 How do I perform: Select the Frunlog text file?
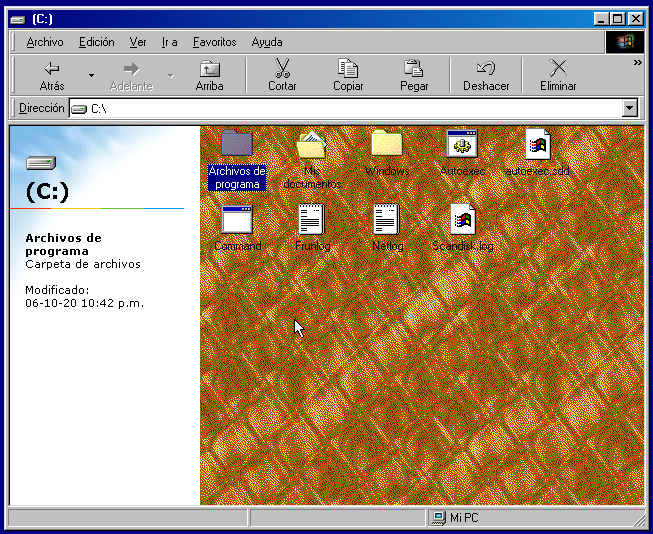coord(312,228)
